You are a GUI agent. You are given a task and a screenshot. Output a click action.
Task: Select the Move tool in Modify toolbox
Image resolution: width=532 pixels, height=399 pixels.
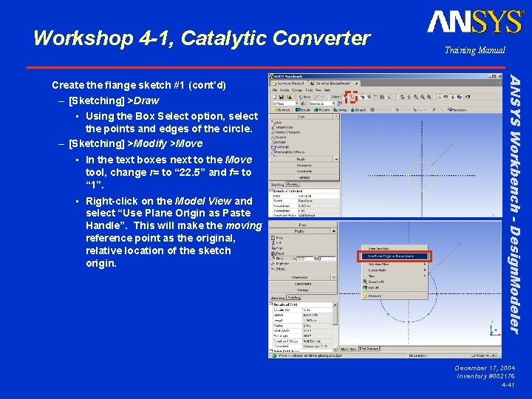pyautogui.click(x=277, y=258)
